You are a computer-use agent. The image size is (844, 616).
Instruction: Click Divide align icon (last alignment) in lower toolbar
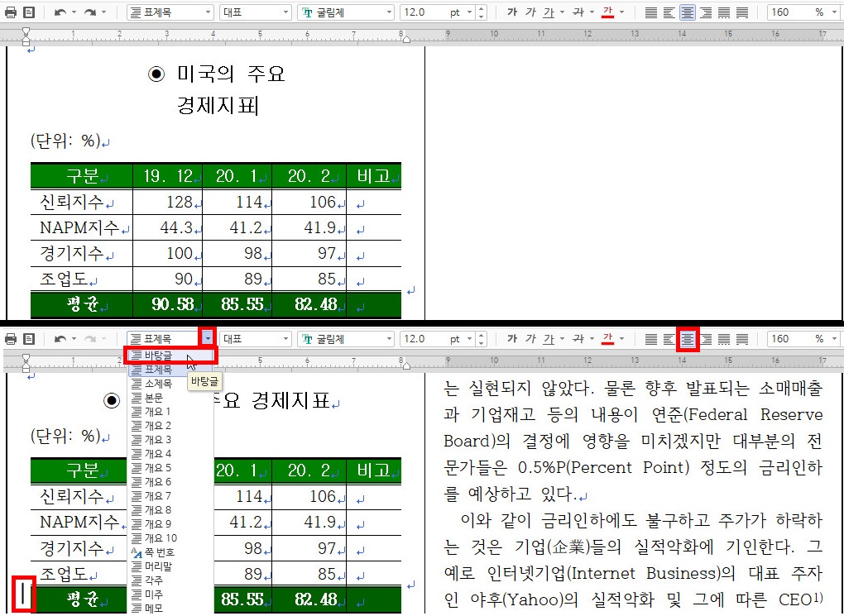pos(742,339)
